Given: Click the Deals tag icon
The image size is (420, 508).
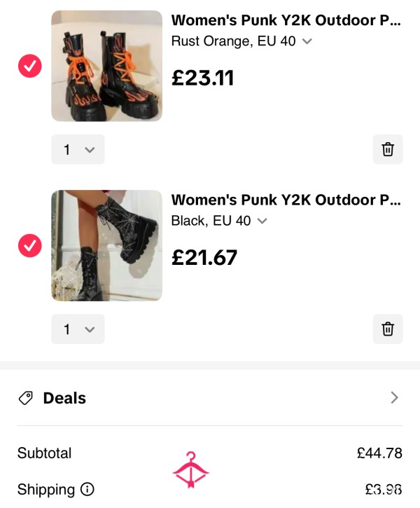Looking at the screenshot, I should [26, 398].
